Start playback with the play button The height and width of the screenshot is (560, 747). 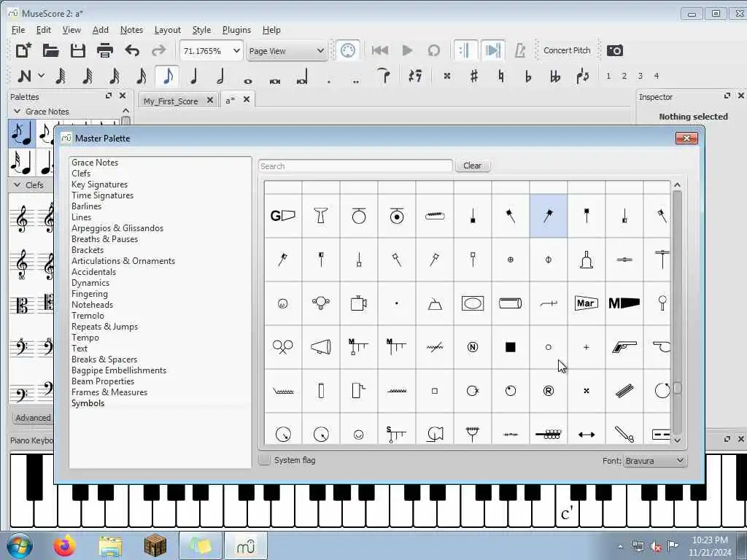pyautogui.click(x=407, y=50)
